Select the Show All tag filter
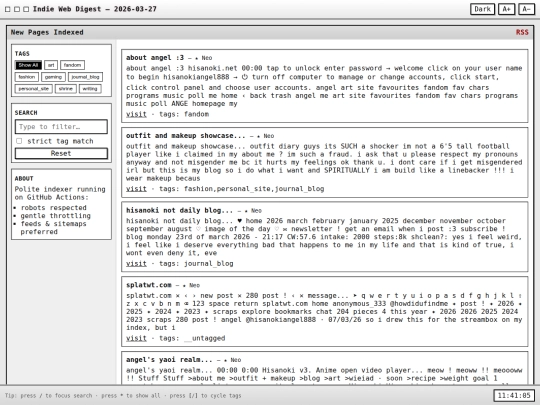 pyautogui.click(x=28, y=65)
